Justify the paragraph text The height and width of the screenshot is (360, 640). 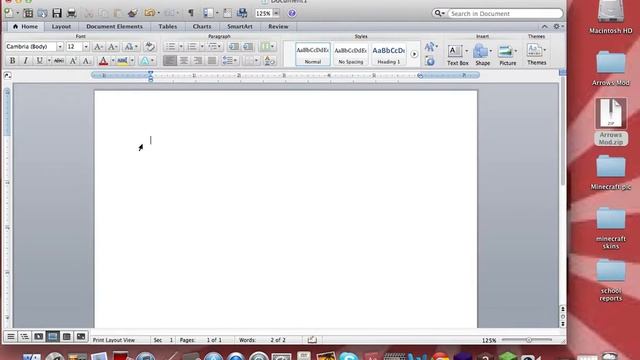click(x=212, y=61)
